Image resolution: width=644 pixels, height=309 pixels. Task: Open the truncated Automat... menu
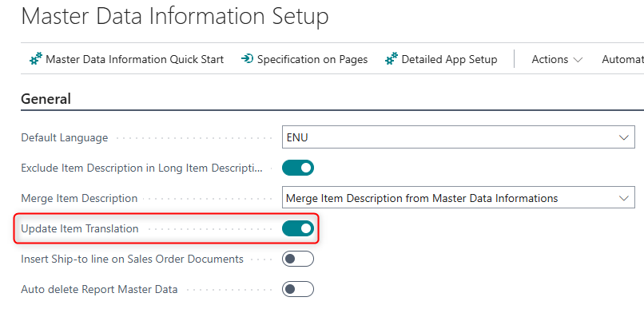coord(622,60)
